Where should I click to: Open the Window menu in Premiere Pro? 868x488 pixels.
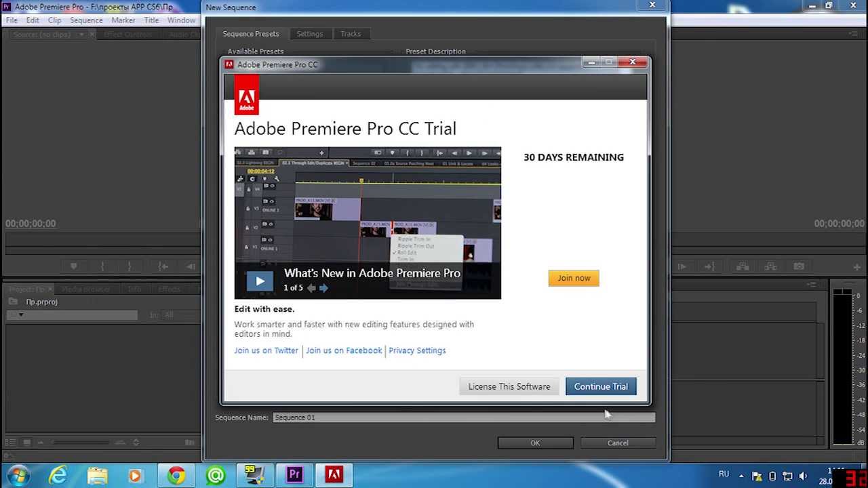[x=181, y=20]
